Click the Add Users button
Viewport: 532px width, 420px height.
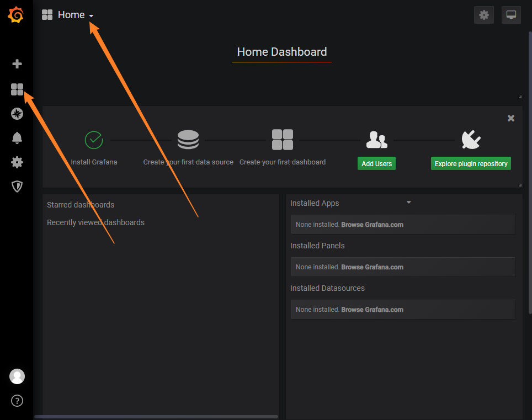click(376, 163)
